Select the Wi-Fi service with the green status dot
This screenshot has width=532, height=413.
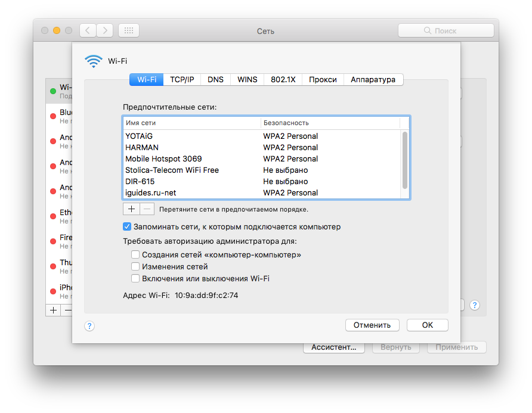[59, 91]
